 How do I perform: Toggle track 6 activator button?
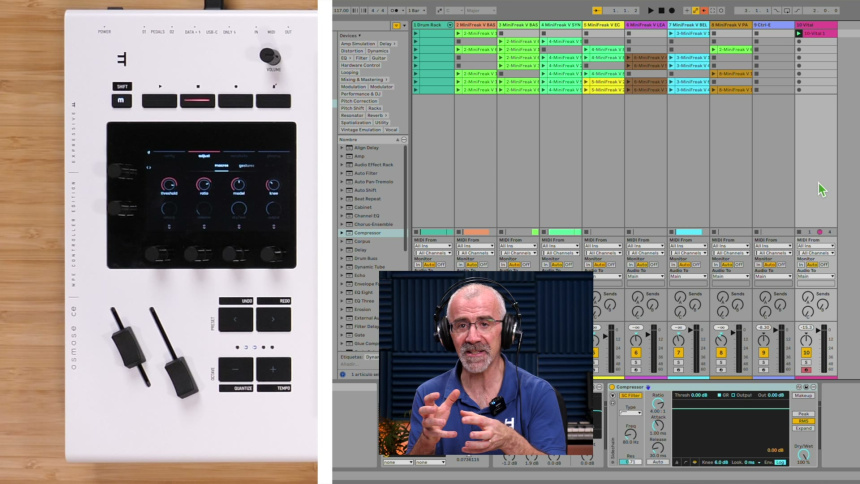[636, 353]
